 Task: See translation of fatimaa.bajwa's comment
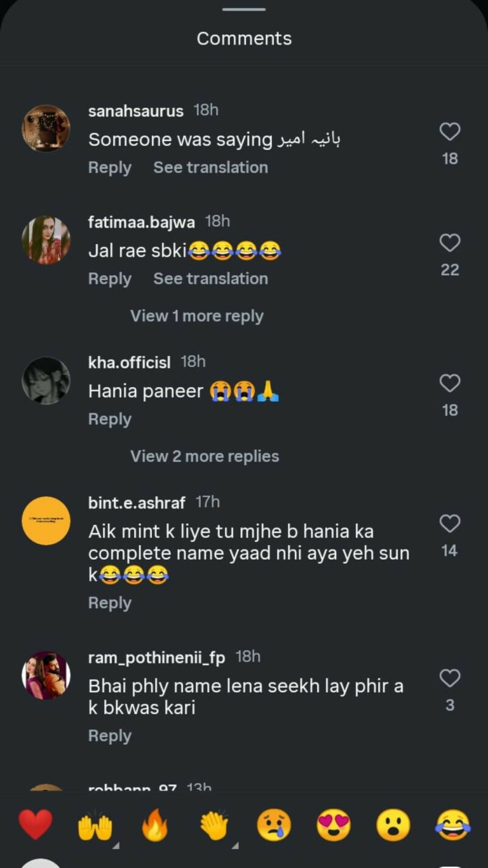210,279
